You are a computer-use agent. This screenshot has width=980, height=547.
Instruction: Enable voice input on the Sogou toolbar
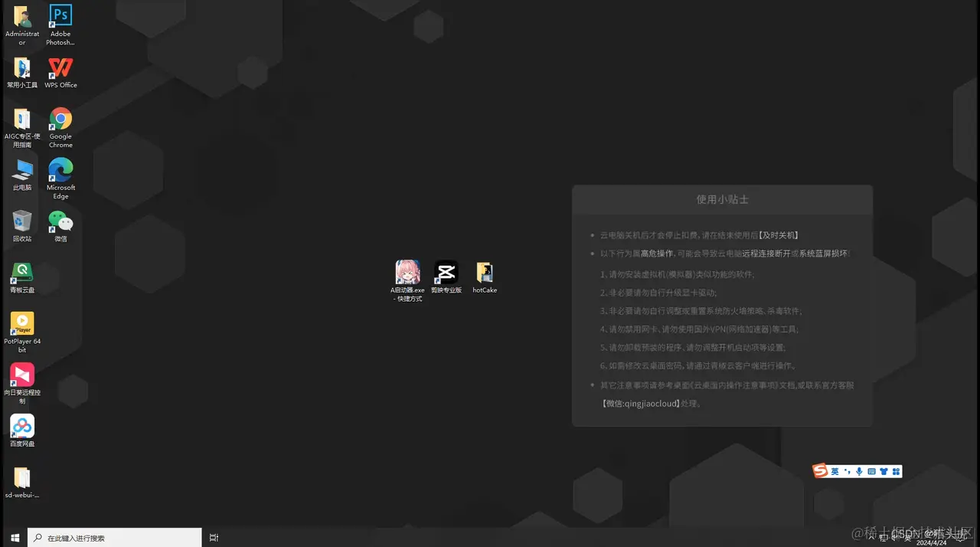point(858,470)
